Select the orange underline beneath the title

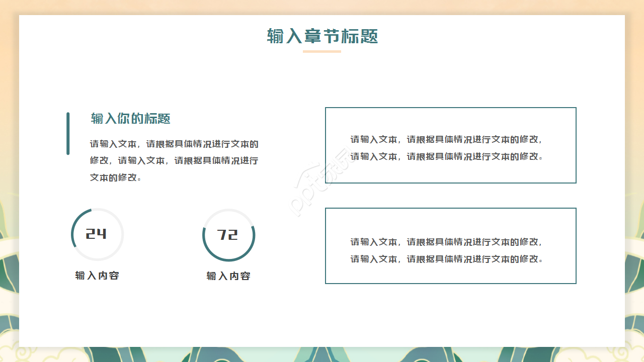point(322,51)
